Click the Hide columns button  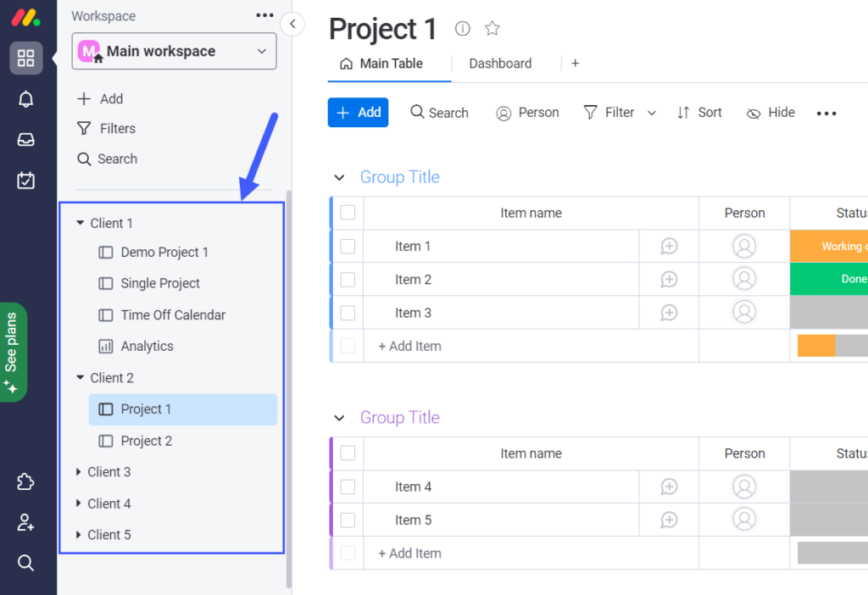click(x=770, y=113)
